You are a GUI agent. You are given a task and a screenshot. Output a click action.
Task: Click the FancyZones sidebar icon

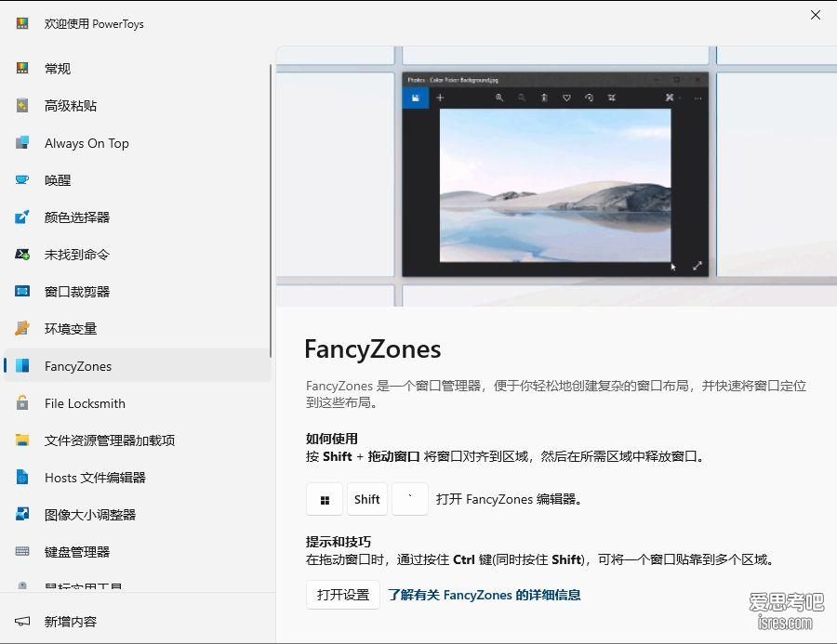[x=22, y=365]
